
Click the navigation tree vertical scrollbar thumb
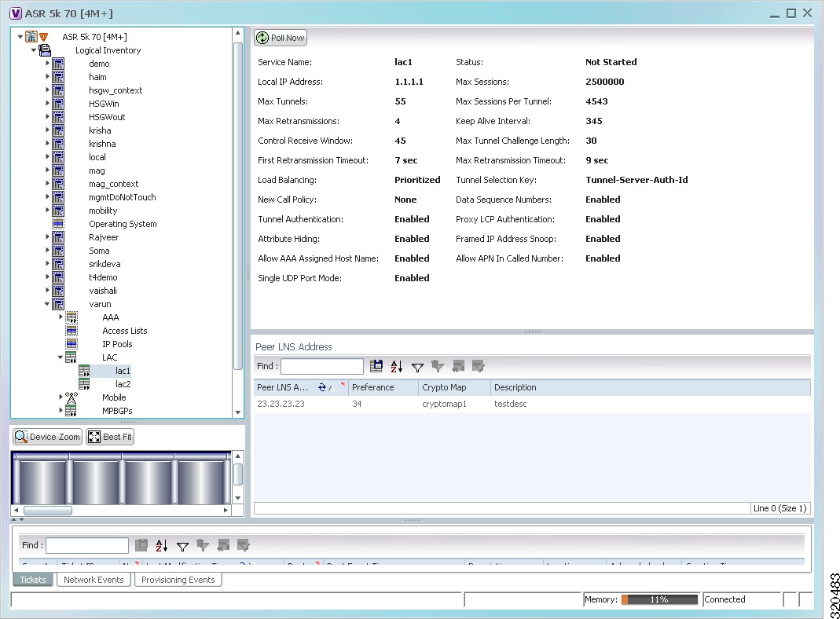(238, 206)
